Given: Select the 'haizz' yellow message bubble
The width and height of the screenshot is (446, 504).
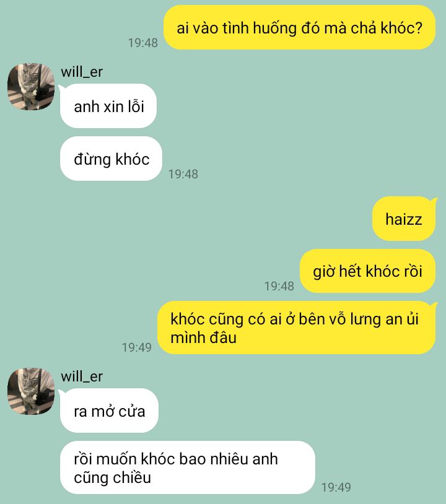Looking at the screenshot, I should (404, 219).
